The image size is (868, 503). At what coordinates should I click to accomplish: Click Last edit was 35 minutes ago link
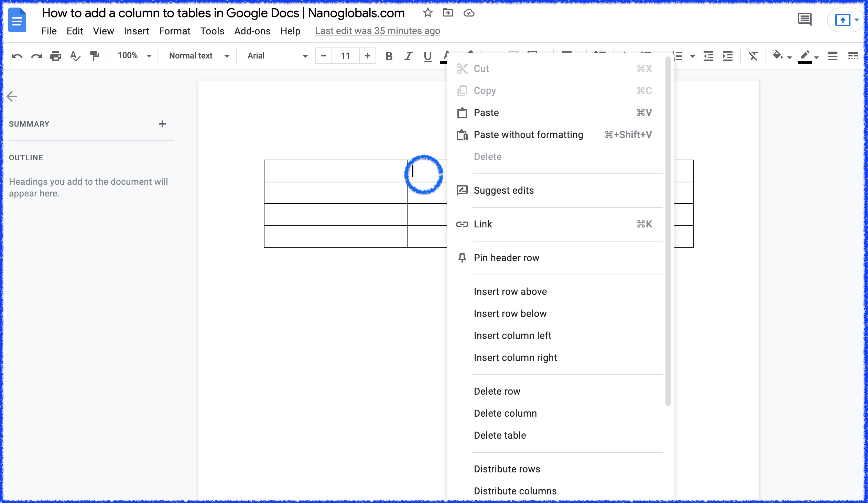tap(379, 31)
